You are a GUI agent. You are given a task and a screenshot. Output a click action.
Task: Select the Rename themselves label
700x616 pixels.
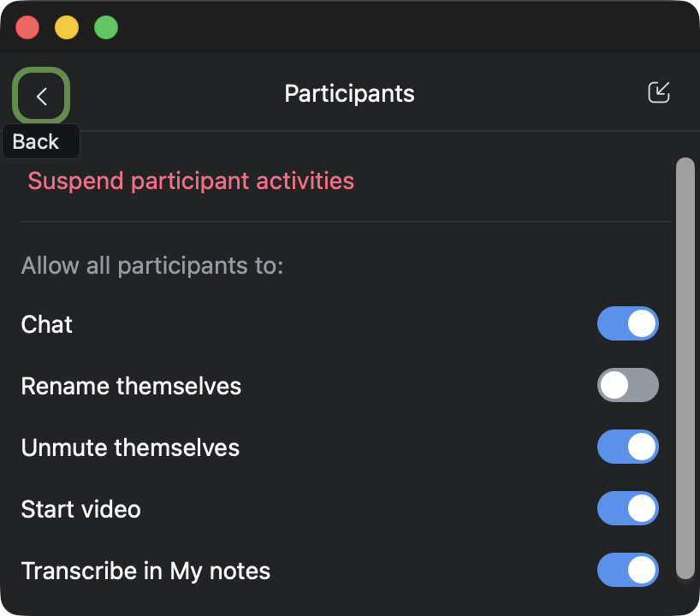tap(131, 387)
